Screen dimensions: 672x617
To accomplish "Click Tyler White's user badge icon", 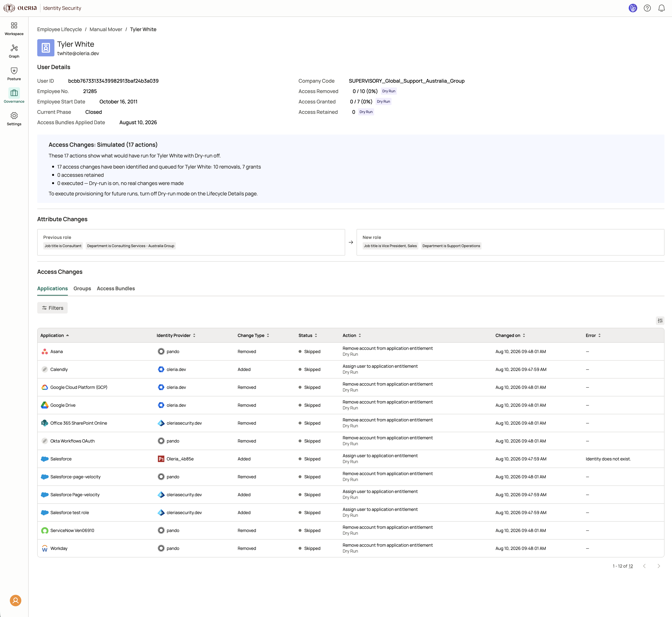I will tap(46, 48).
